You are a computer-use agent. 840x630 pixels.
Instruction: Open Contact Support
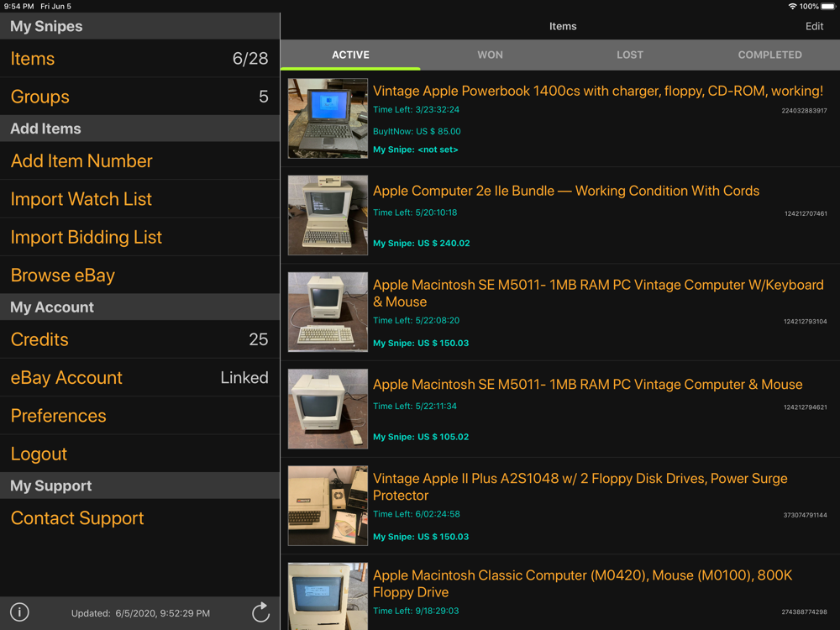point(139,518)
